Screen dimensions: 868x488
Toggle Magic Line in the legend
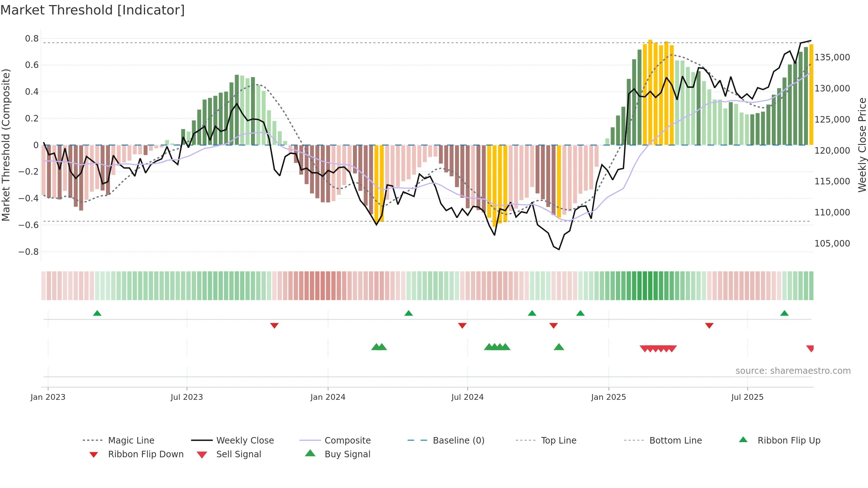(119, 440)
